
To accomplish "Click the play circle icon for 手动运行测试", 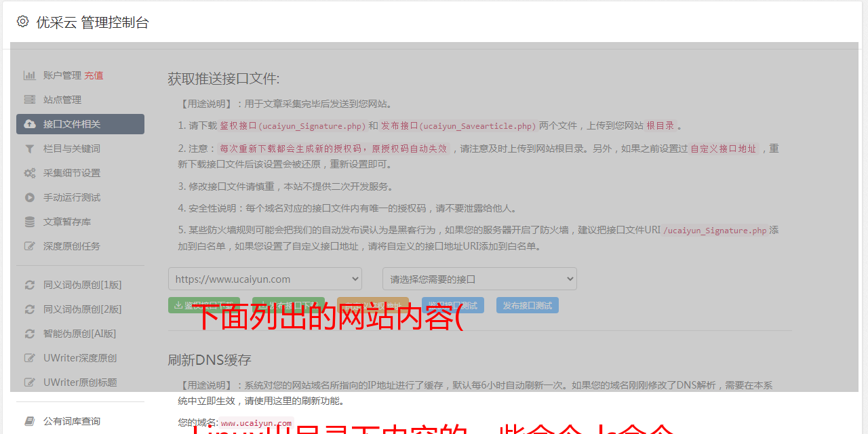I will tap(30, 197).
